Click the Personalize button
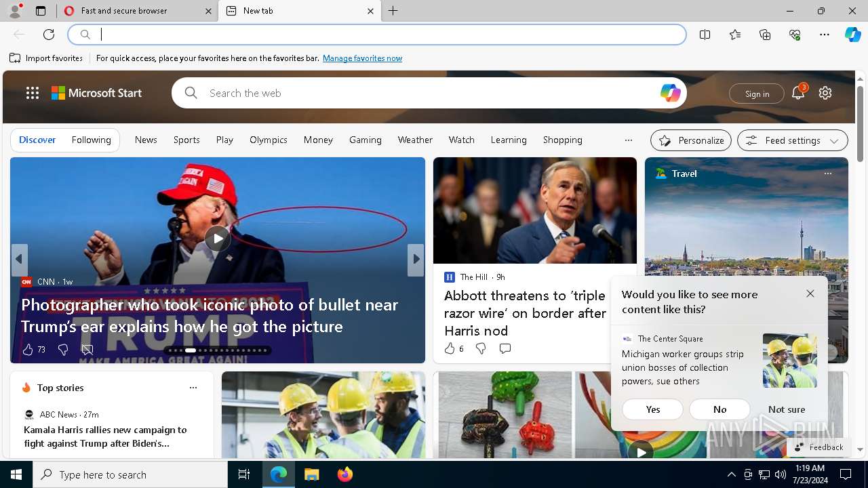This screenshot has height=488, width=868. pyautogui.click(x=691, y=140)
